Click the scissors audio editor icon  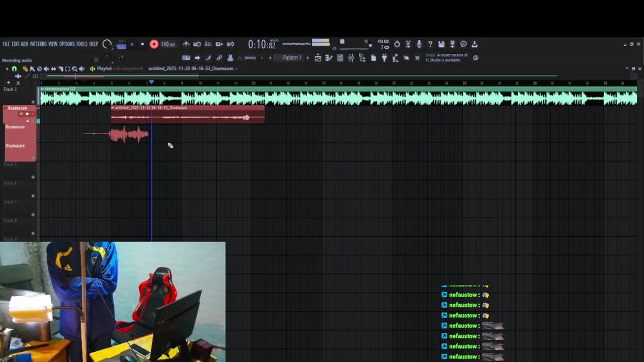(408, 44)
